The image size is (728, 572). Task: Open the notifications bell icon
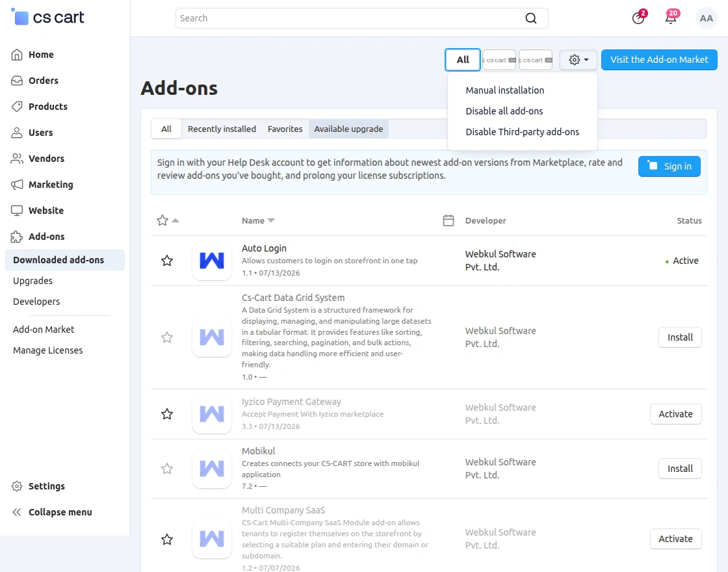coord(671,18)
